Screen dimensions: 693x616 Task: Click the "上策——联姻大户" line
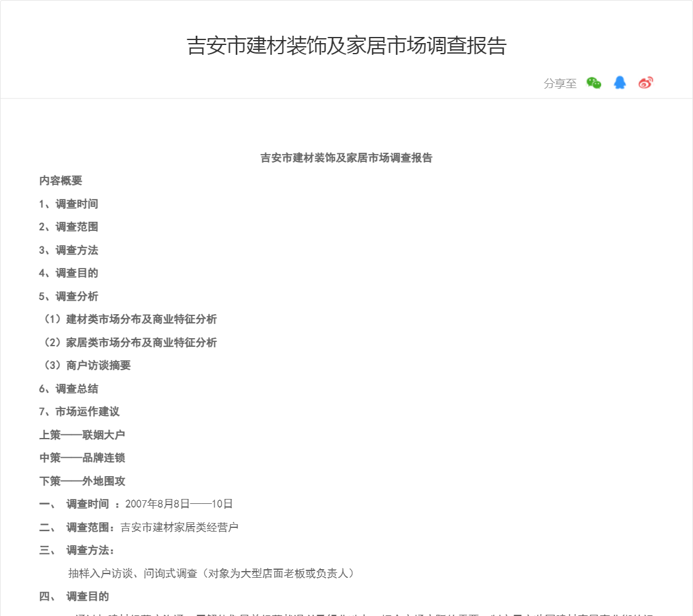click(82, 435)
